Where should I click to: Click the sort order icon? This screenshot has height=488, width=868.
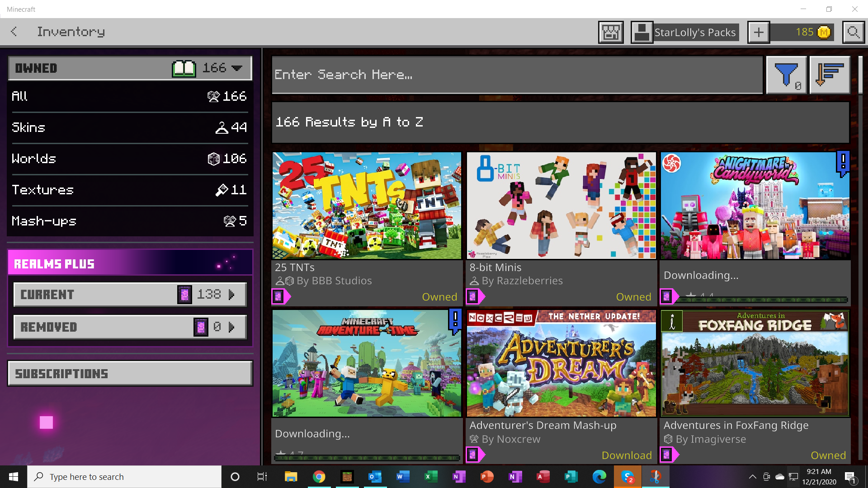tap(829, 75)
